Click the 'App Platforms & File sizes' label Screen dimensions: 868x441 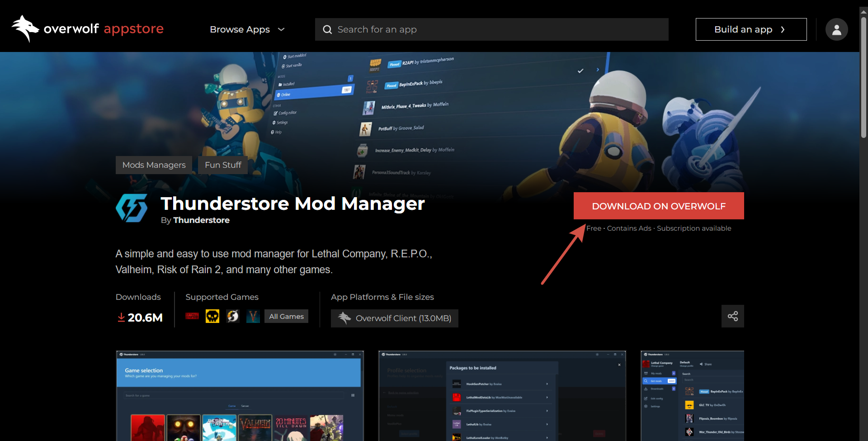(x=382, y=297)
